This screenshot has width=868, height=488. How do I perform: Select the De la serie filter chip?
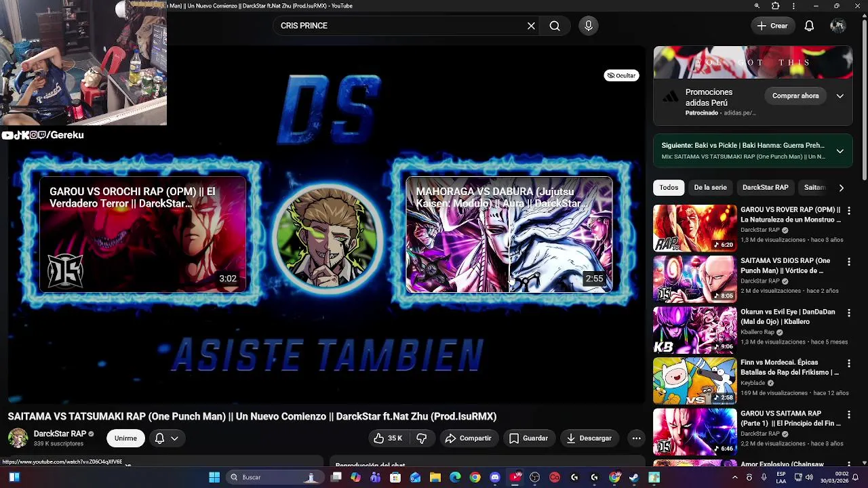click(x=710, y=188)
